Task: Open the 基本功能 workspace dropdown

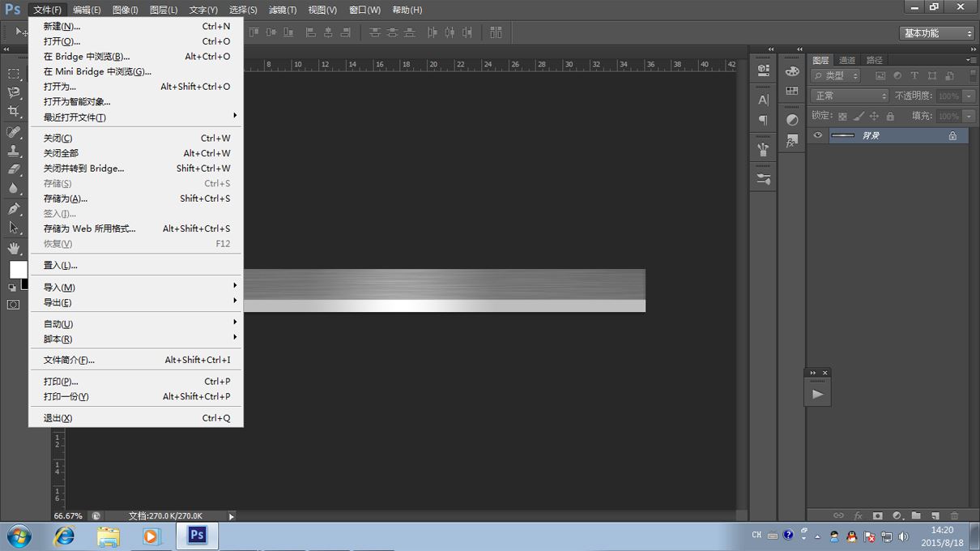Action: 937,33
